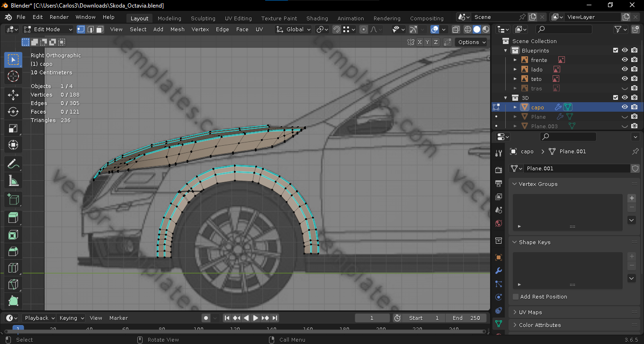Viewport: 644px width, 344px height.
Task: Switch to edge select mode
Action: pos(90,29)
